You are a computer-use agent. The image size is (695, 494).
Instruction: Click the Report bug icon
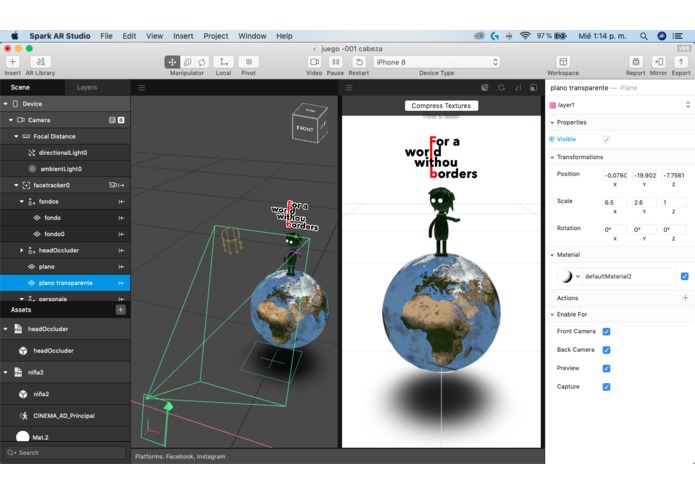[636, 62]
